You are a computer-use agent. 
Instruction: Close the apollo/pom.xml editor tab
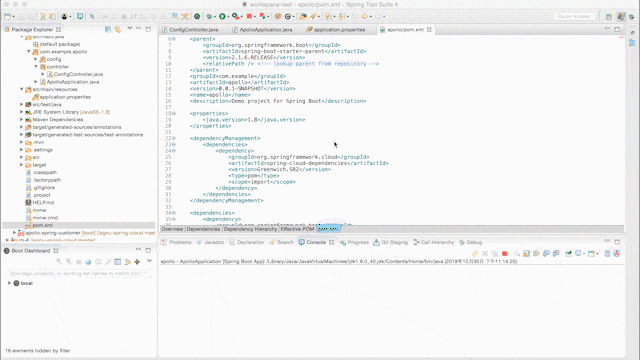[x=429, y=29]
